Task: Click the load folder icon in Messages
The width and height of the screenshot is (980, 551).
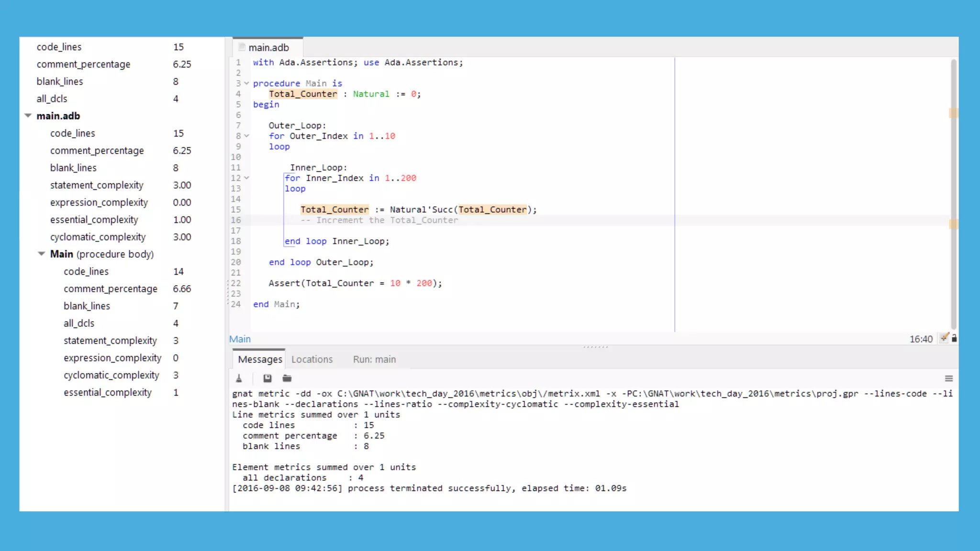Action: click(287, 378)
